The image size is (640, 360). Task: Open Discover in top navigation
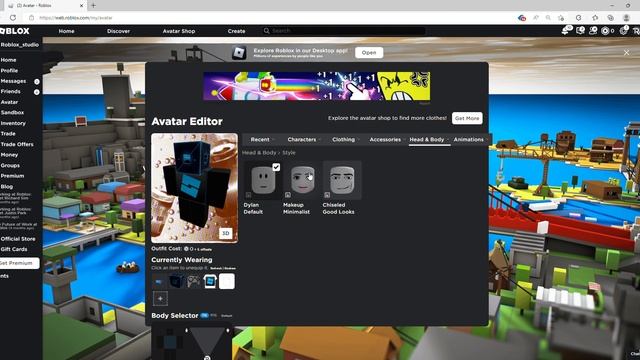click(x=118, y=31)
